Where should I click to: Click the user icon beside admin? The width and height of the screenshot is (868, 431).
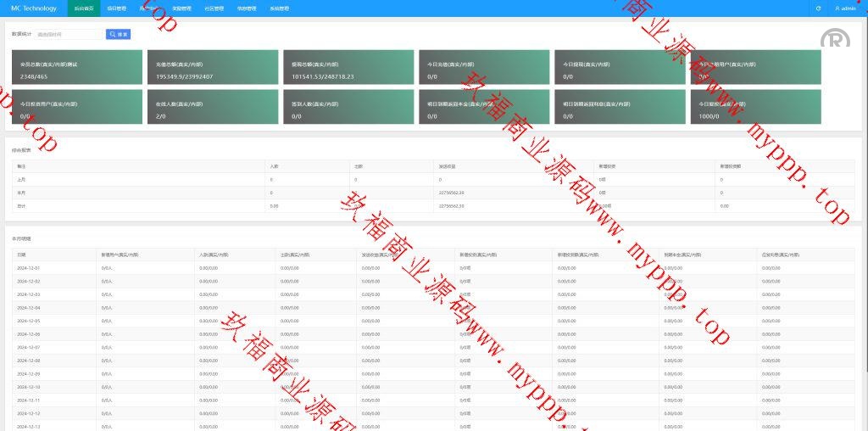(837, 8)
